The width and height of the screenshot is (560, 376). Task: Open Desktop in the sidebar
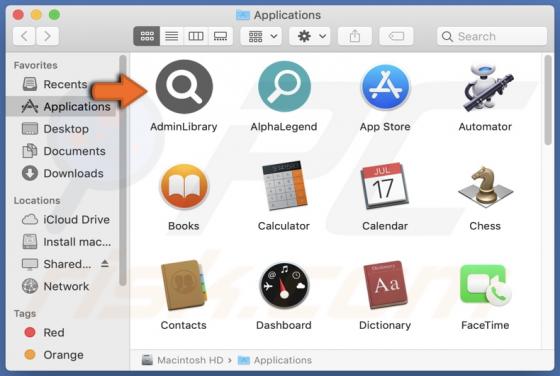pos(61,129)
